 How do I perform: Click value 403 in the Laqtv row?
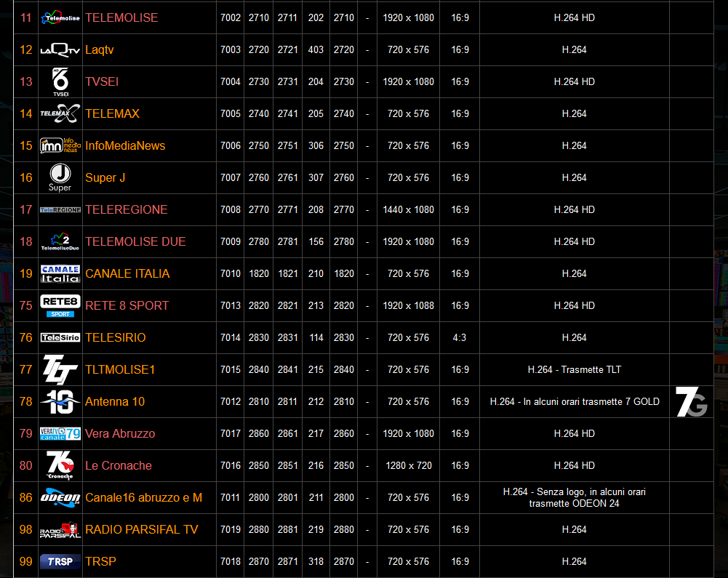tap(316, 49)
